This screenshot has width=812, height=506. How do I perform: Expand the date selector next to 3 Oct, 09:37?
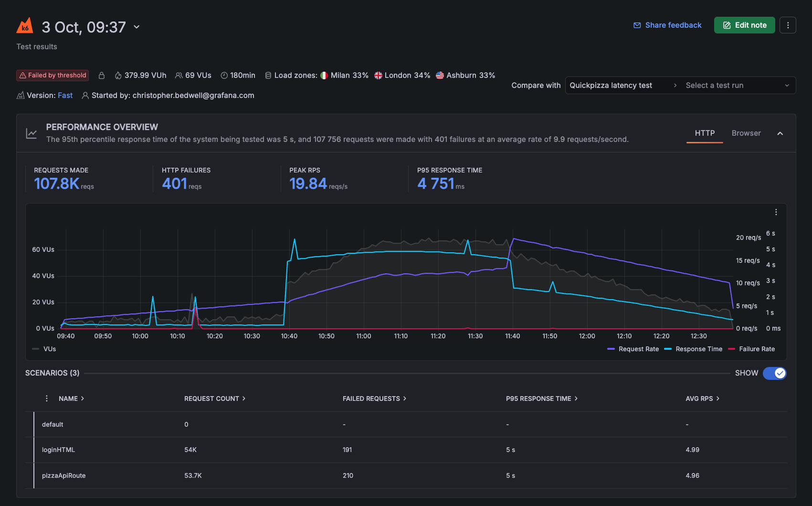(137, 27)
